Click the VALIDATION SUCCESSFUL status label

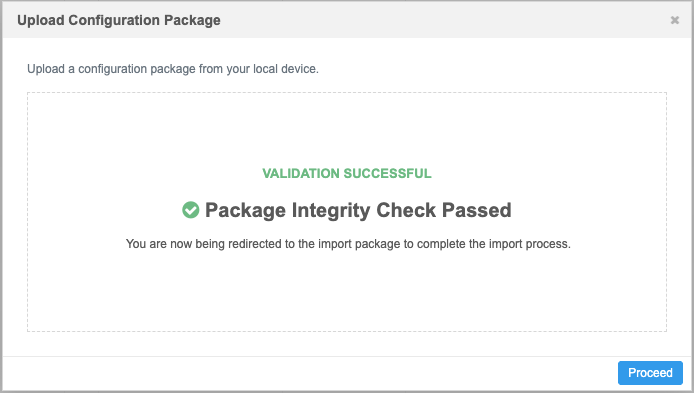click(347, 173)
